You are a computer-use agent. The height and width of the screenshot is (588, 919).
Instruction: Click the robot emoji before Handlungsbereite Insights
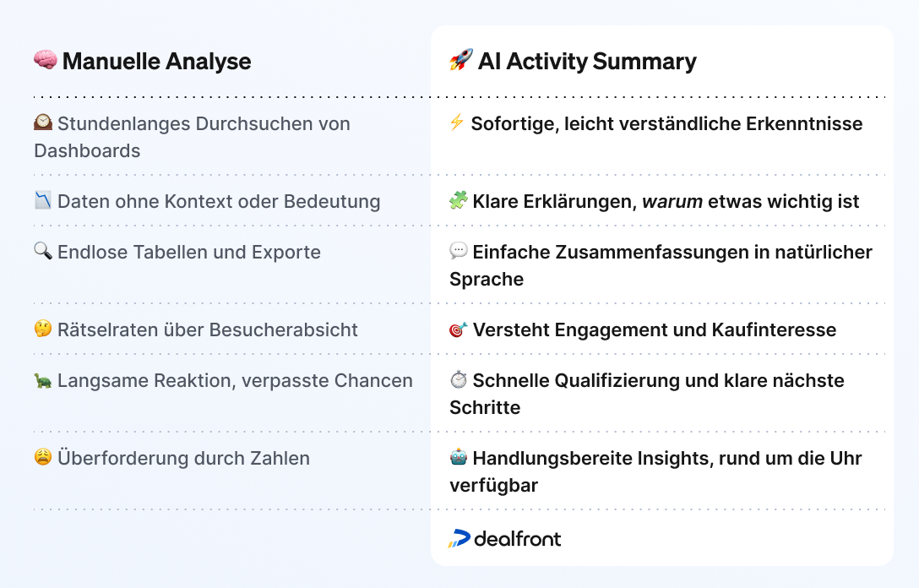[459, 457]
